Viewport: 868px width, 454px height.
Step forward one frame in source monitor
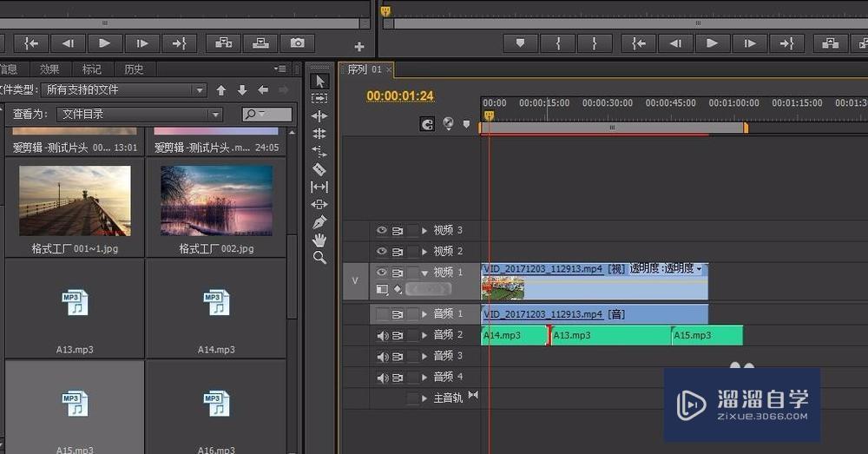coord(141,43)
